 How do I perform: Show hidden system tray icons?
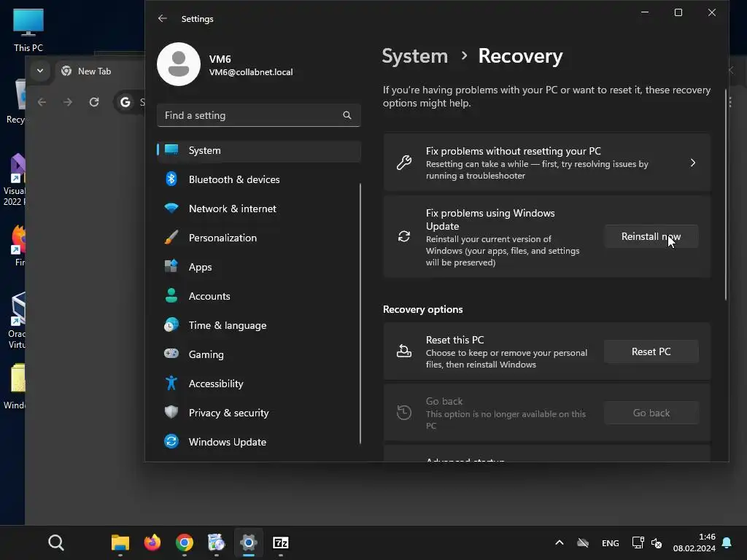point(560,542)
